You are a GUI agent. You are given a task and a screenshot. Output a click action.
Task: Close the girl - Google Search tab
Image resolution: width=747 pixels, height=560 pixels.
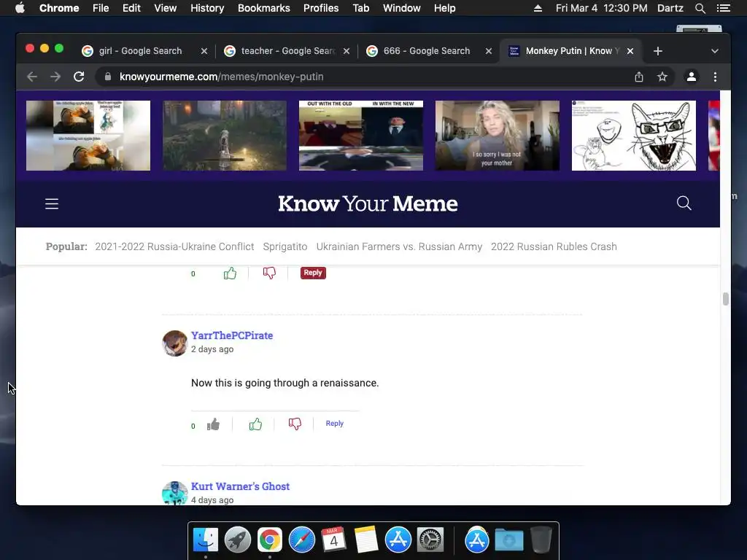click(x=204, y=51)
